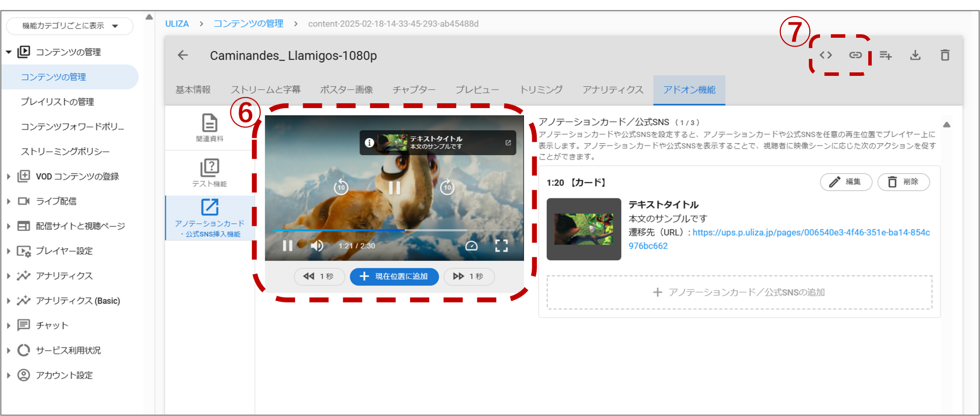Image resolution: width=980 pixels, height=416 pixels.
Task: Click card thumbnail image in 1:20 card
Action: 584,229
